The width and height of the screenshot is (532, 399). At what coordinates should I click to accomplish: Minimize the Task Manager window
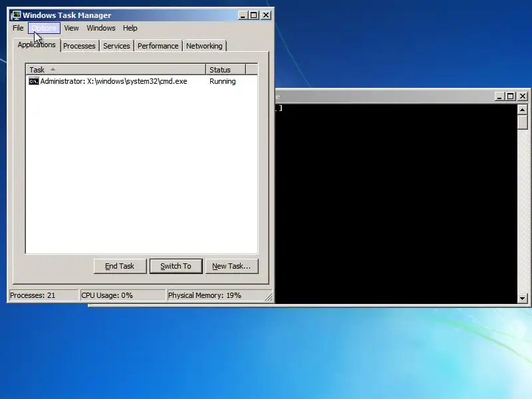click(243, 15)
